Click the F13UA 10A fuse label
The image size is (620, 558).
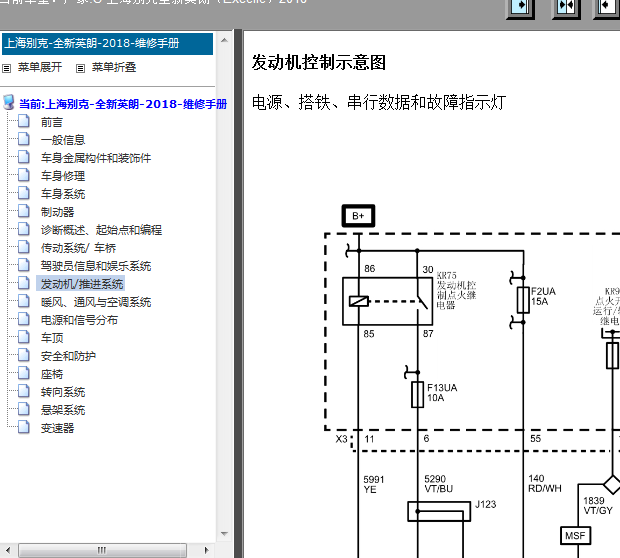point(442,393)
